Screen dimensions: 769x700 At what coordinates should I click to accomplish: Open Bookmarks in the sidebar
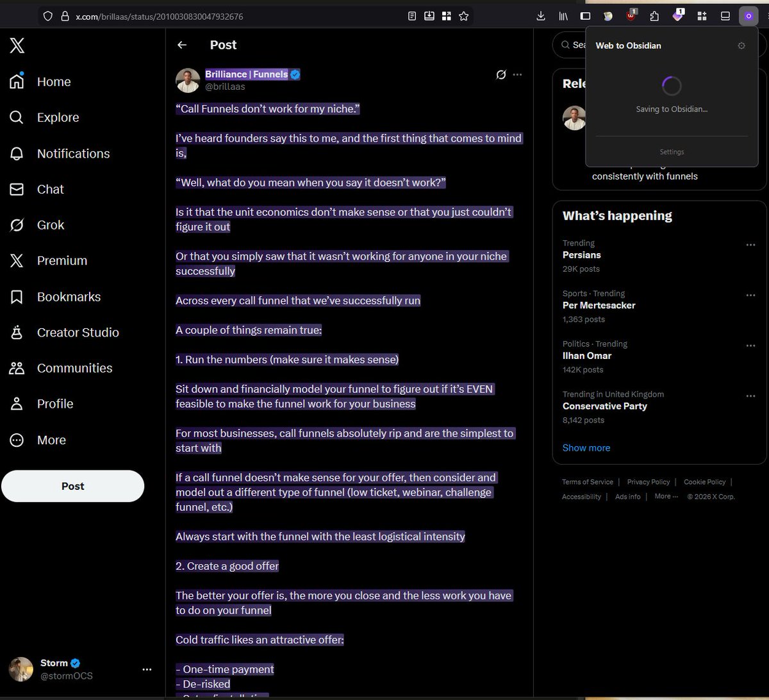click(x=56, y=297)
